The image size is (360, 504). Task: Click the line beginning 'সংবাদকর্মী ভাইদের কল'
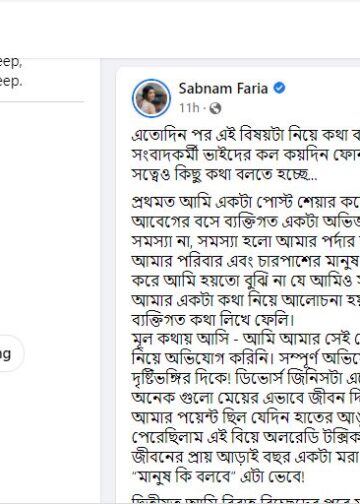click(246, 154)
